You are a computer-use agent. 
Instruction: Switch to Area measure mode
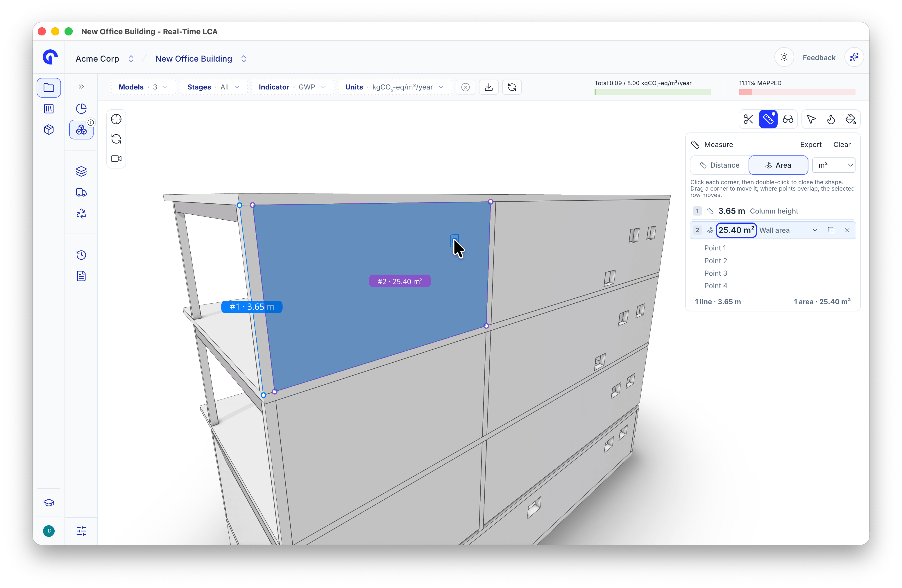(x=778, y=165)
